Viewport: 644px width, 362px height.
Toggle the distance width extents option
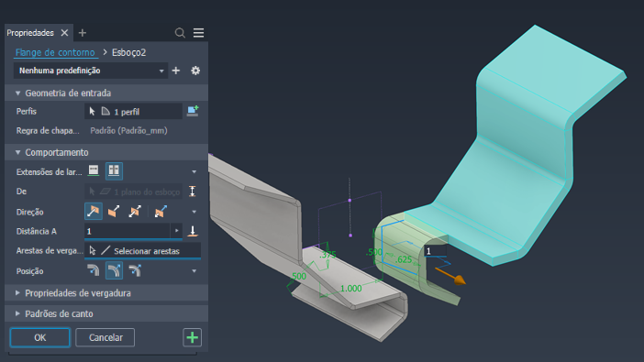(114, 170)
